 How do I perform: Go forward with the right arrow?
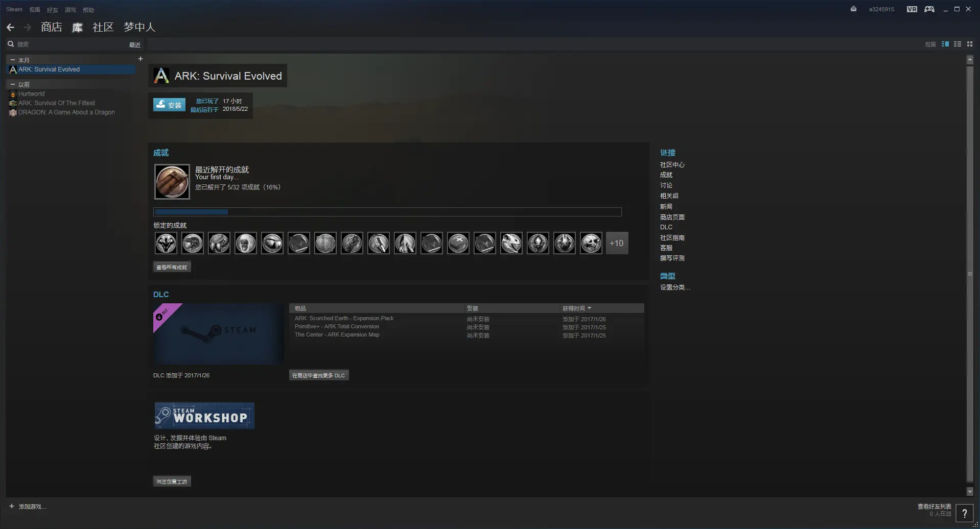point(28,27)
